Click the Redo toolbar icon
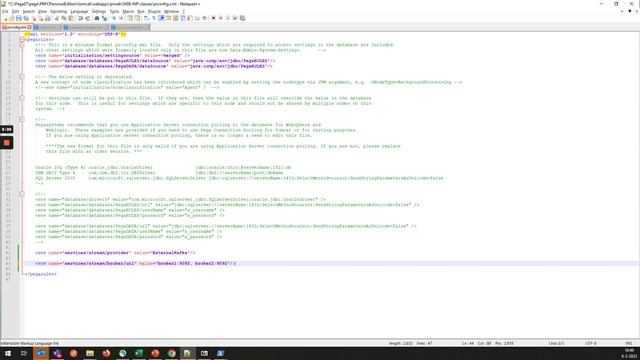The image size is (640, 360). coord(88,18)
